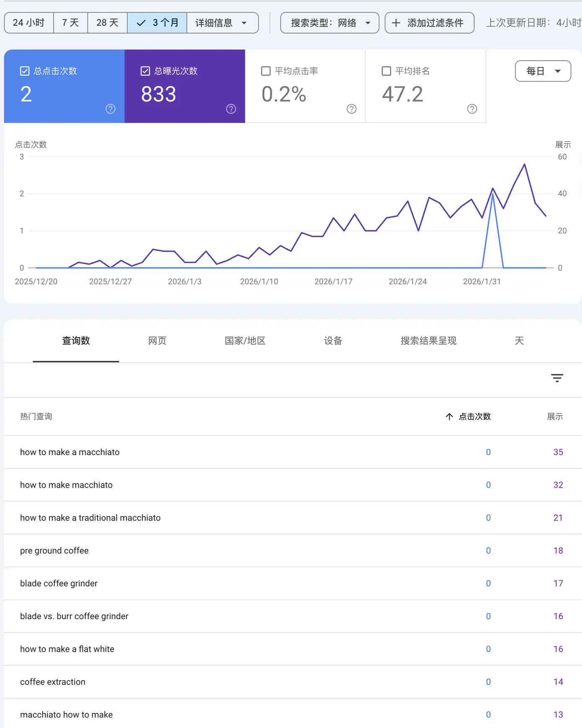Switch to the 设备 tab
Screen dimensions: 582x728
(333, 341)
